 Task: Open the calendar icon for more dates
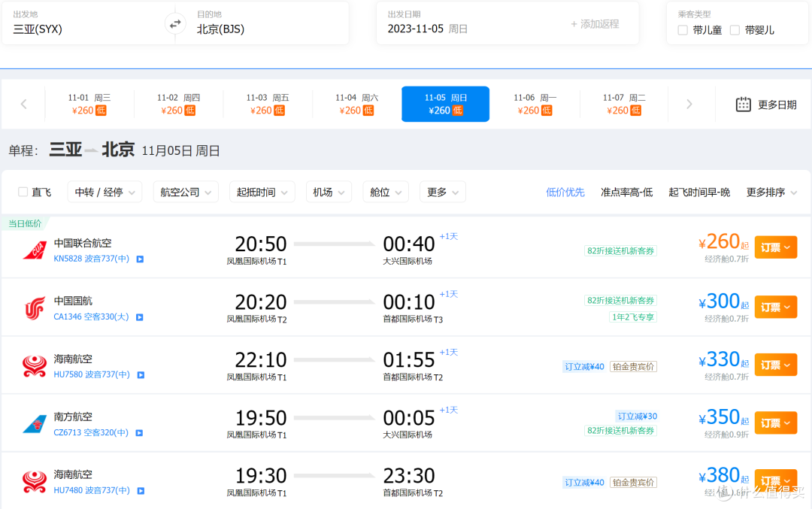pos(743,105)
